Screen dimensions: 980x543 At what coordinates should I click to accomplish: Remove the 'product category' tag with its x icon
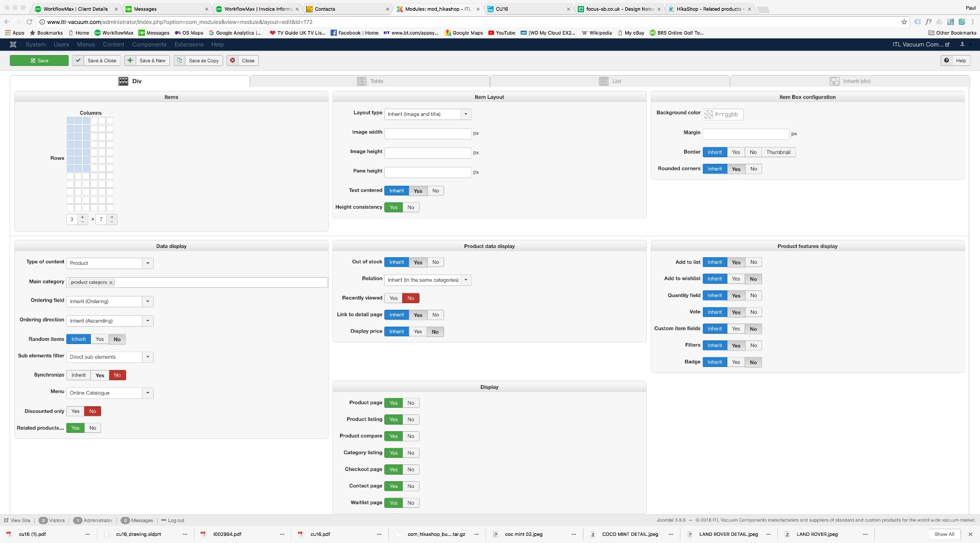[111, 282]
